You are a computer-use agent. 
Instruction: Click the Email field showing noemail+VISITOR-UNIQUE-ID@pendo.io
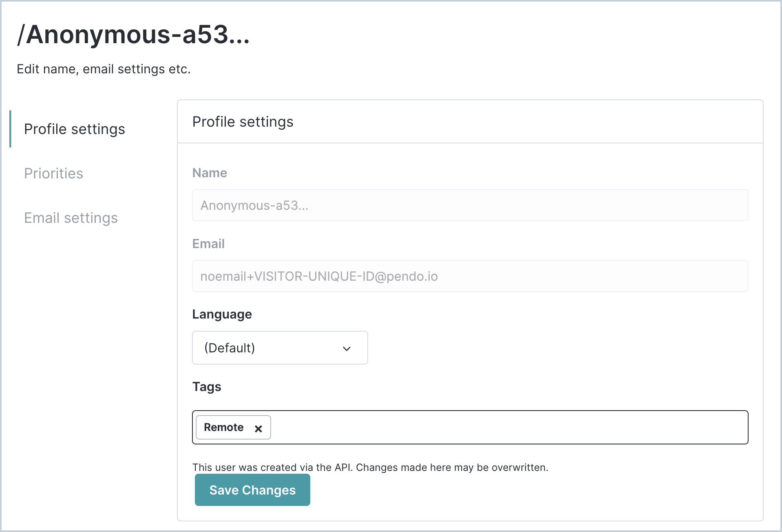click(470, 276)
